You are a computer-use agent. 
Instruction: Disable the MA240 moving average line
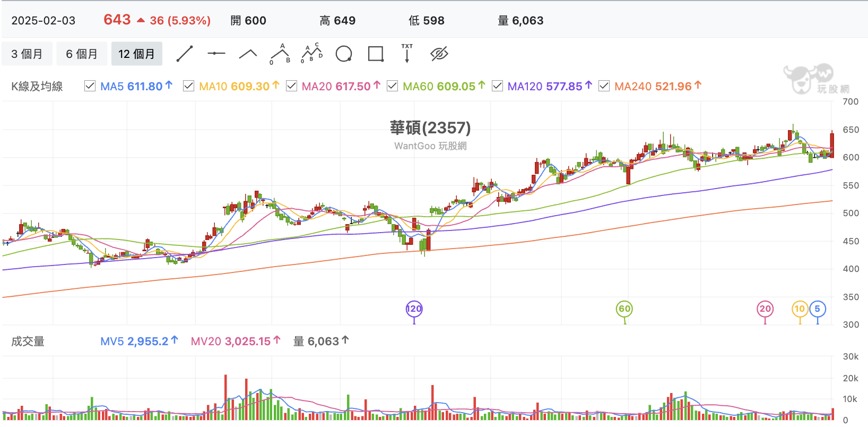(x=604, y=86)
